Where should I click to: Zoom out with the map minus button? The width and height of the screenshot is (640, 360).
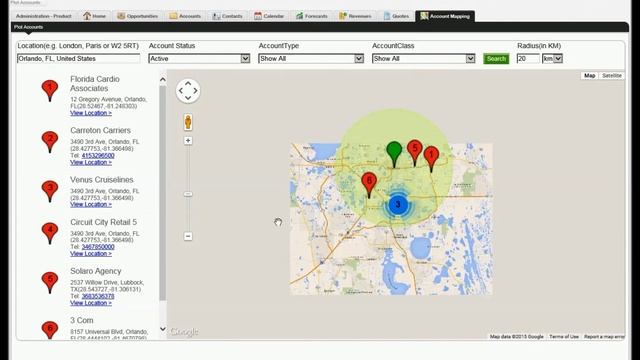[188, 236]
